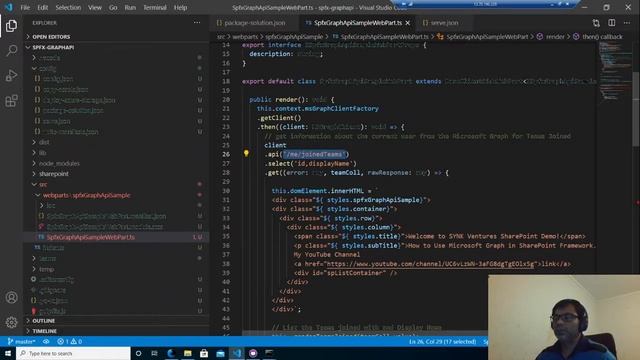Open the File menu

(25, 7)
